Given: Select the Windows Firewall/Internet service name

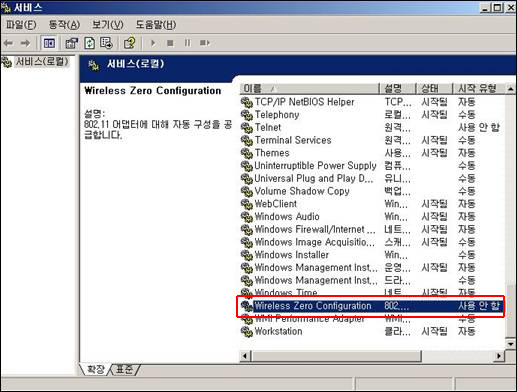Looking at the screenshot, I should coord(315,229).
